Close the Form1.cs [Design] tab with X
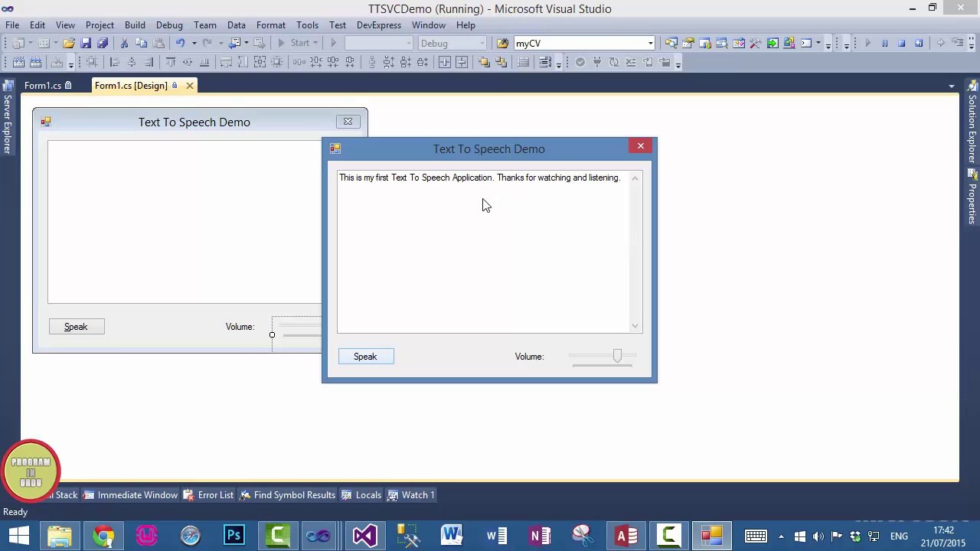 tap(190, 86)
